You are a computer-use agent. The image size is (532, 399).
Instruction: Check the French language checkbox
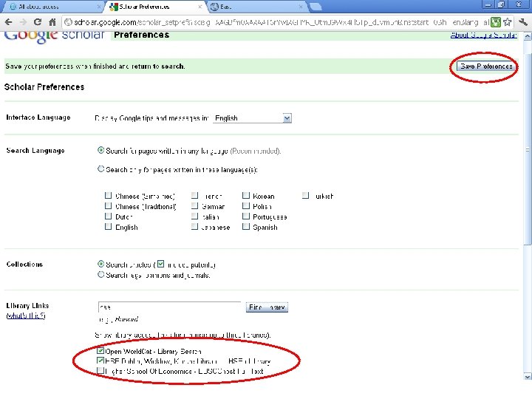195,195
